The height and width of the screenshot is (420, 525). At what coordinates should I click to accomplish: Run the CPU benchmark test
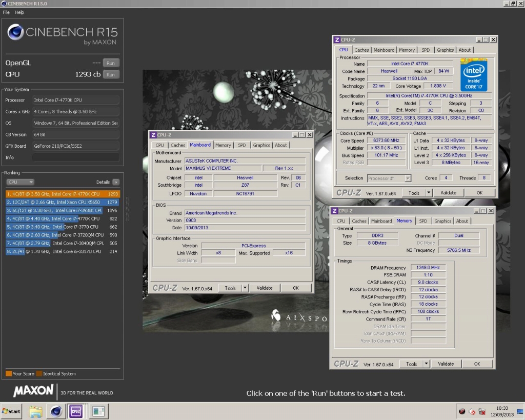[x=111, y=74]
